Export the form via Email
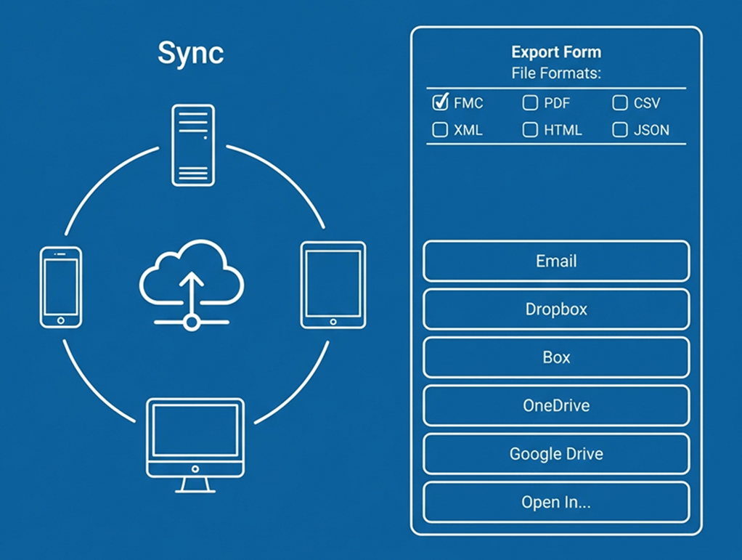Screen dimensions: 742x560 (x=555, y=261)
